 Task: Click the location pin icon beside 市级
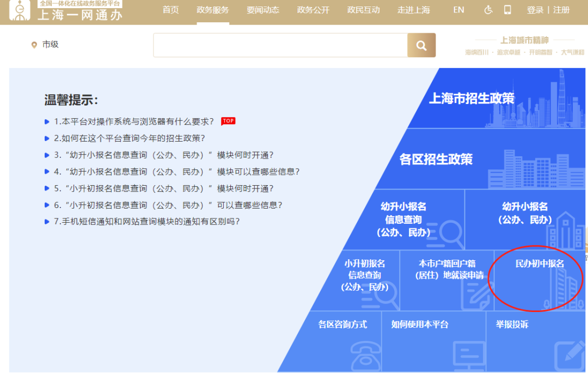(x=34, y=45)
